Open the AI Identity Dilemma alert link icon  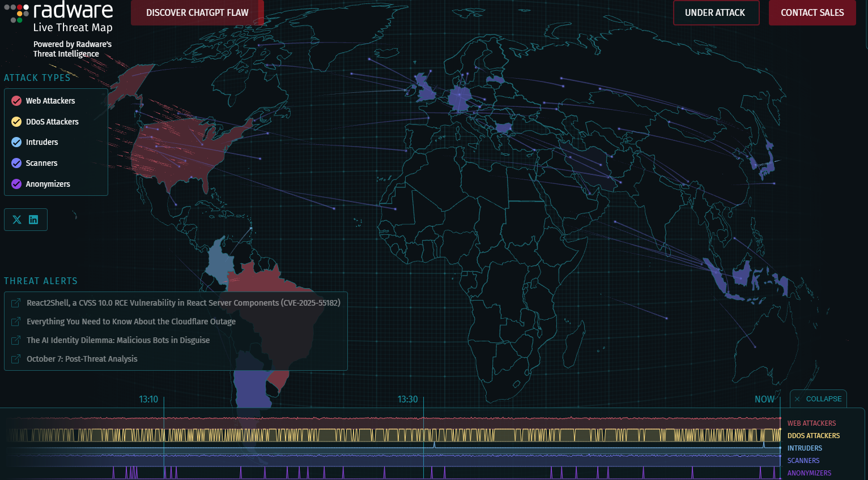tap(15, 340)
